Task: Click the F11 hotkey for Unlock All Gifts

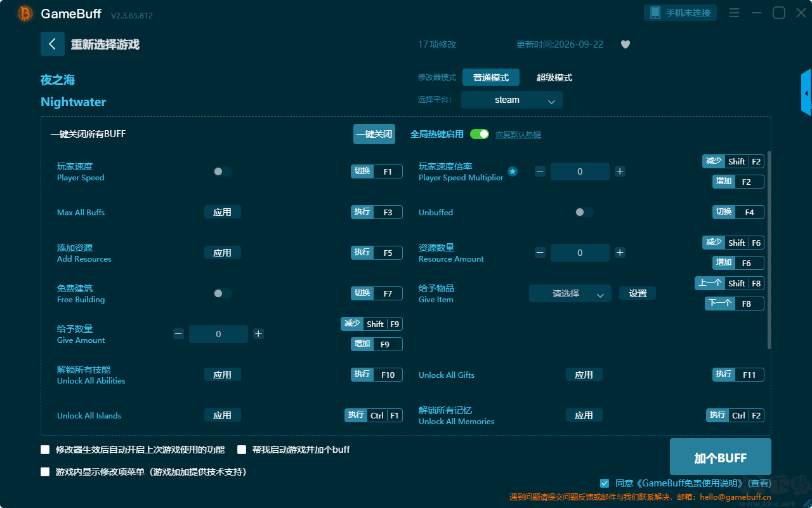Action: pyautogui.click(x=738, y=375)
